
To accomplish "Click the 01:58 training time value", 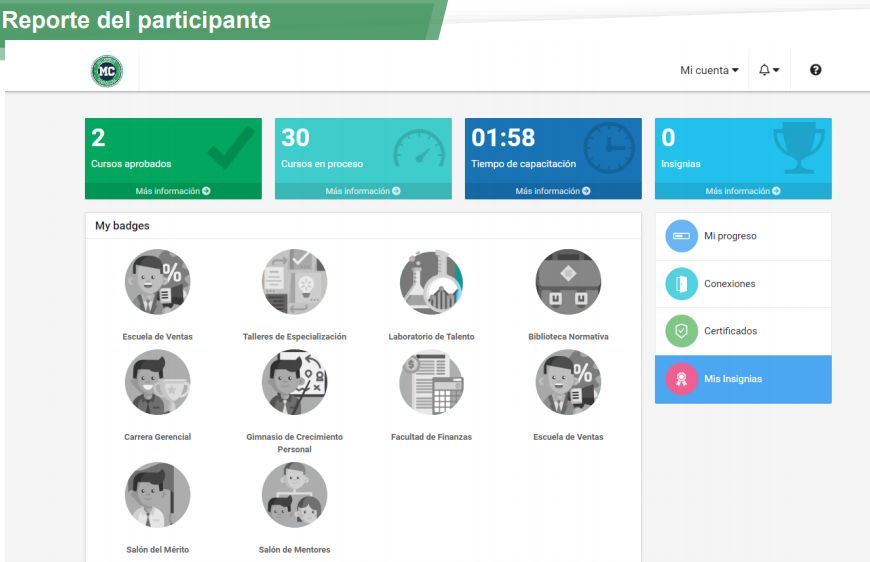I will click(503, 138).
